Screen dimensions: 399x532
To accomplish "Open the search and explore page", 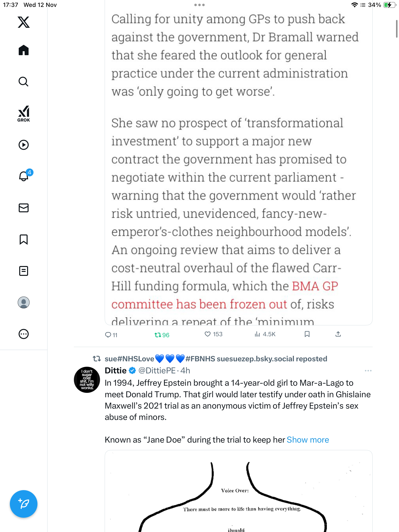I will pos(24,82).
